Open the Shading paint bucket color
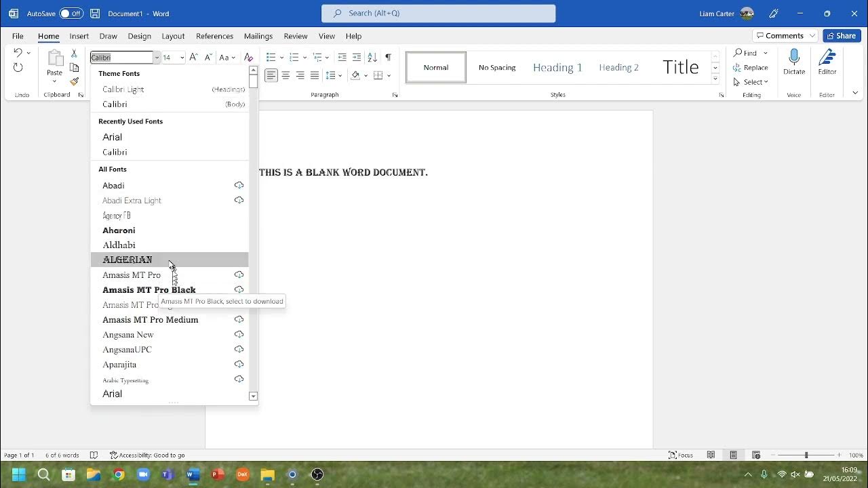This screenshot has height=488, width=868. [355, 75]
